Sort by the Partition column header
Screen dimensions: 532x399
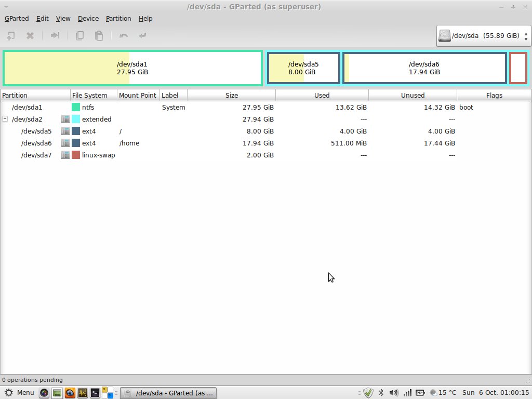point(35,96)
